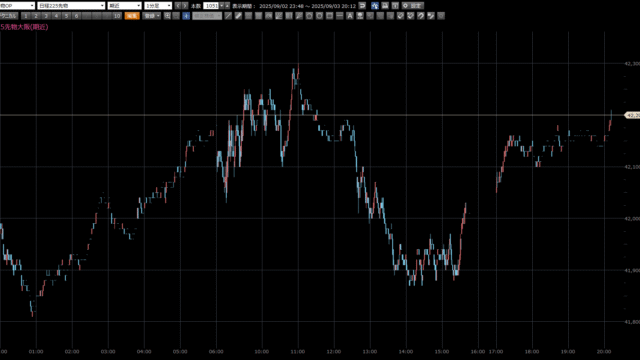Click the 17:00 time axis label

tap(496, 351)
